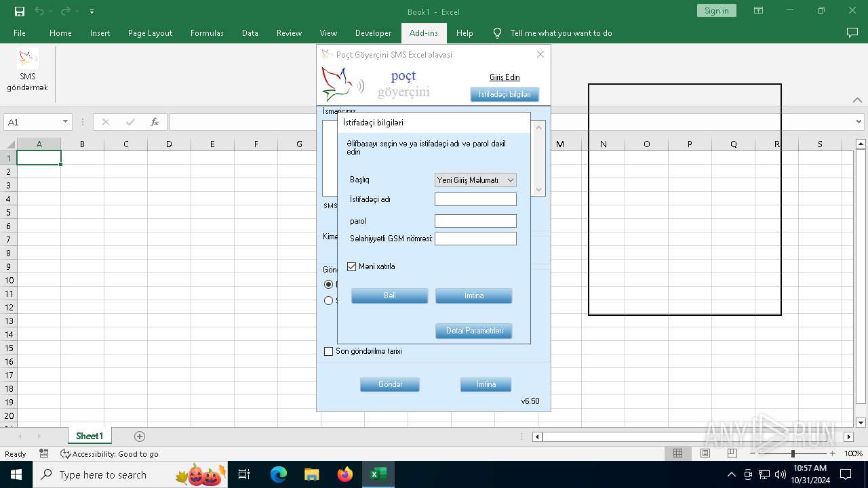Click the İstifadəçi bilgiləri button

pos(505,94)
